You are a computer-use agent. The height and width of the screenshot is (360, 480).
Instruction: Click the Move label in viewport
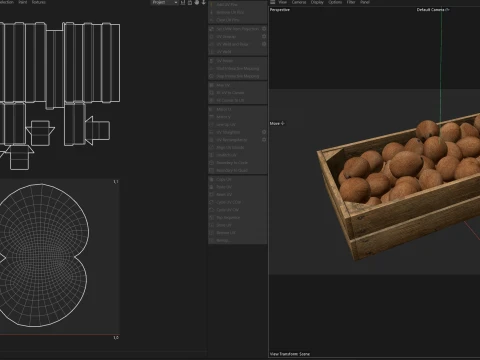(x=277, y=123)
